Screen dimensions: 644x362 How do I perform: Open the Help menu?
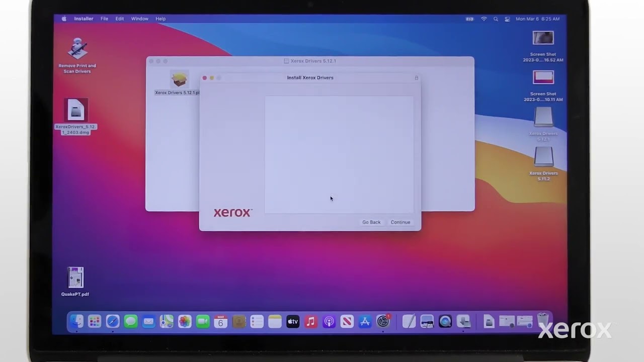(x=160, y=19)
